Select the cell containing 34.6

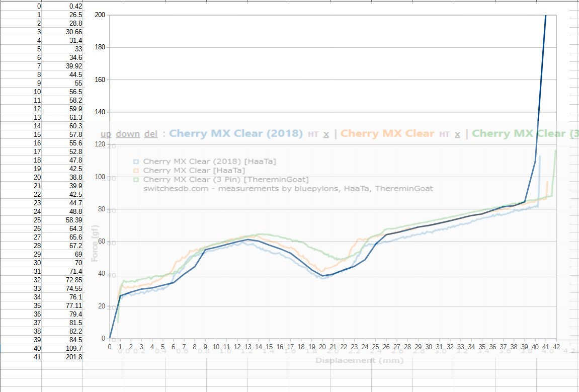point(62,57)
